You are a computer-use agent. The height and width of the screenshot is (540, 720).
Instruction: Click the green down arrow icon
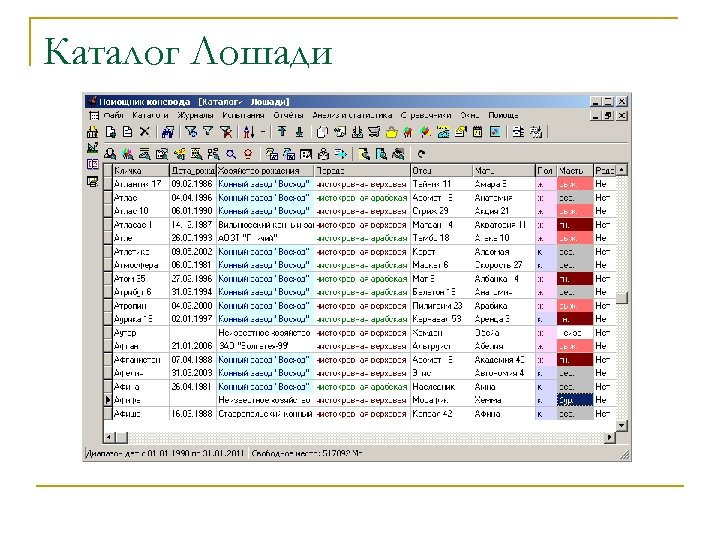click(x=299, y=132)
